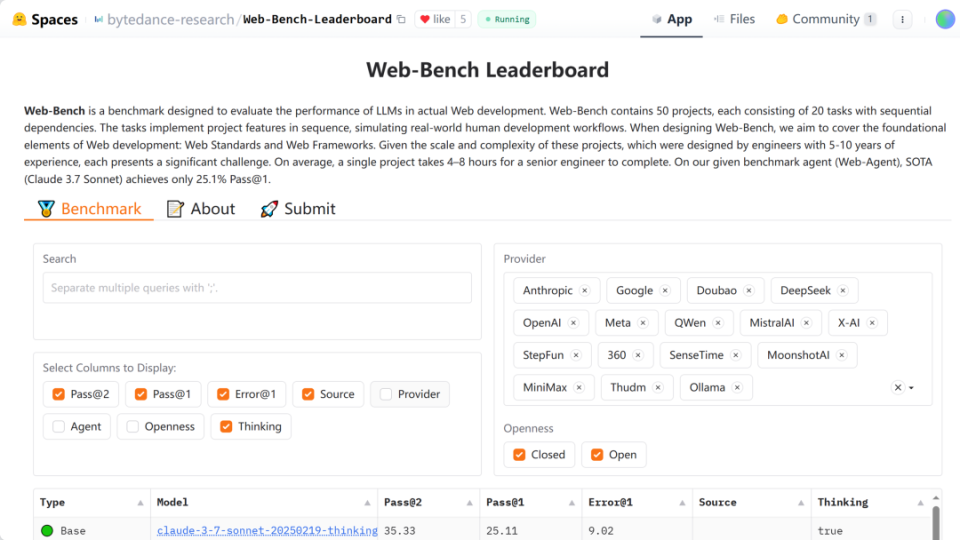
Task: Uncheck the Thinking column checkbox
Action: click(x=226, y=427)
